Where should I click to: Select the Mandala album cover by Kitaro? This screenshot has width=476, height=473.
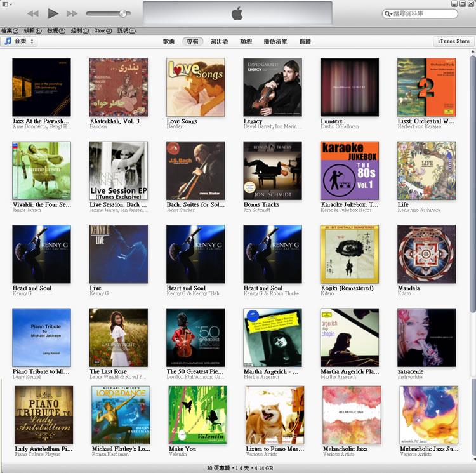[426, 254]
